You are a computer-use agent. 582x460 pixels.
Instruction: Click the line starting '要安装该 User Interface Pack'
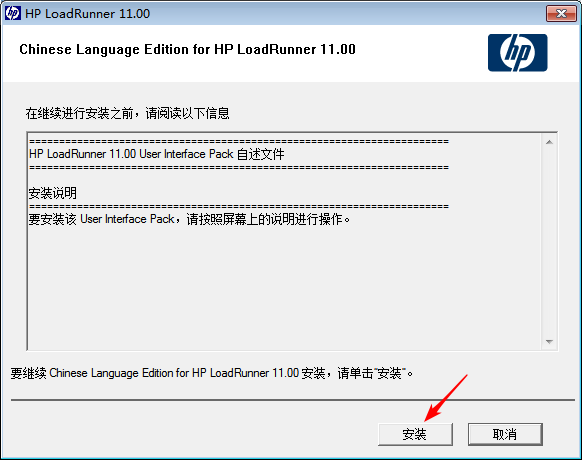[189, 219]
